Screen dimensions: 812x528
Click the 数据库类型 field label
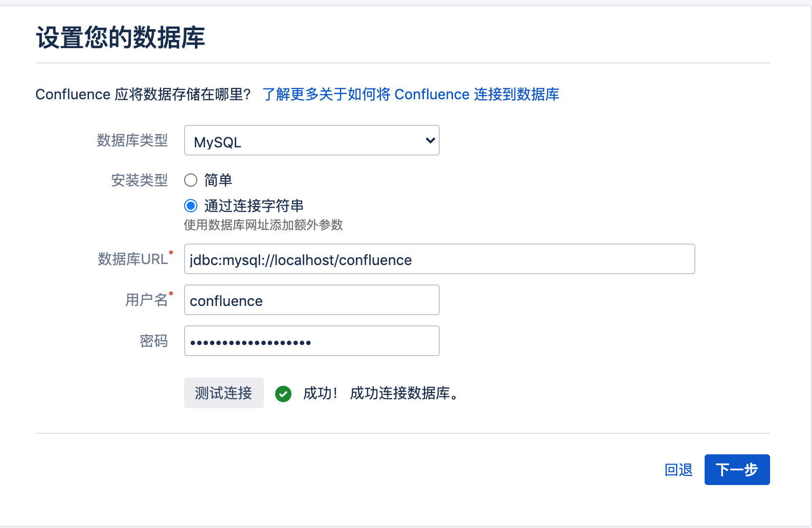click(x=132, y=140)
